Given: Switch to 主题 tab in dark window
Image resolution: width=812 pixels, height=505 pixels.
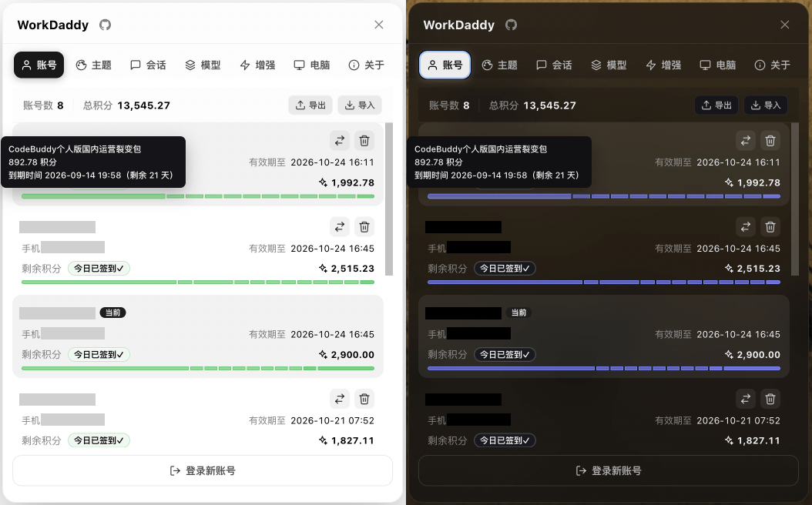Looking at the screenshot, I should 500,65.
